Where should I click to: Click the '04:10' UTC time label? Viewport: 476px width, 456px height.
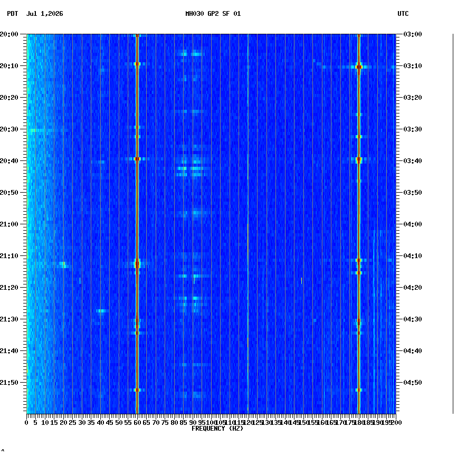[x=413, y=256]
